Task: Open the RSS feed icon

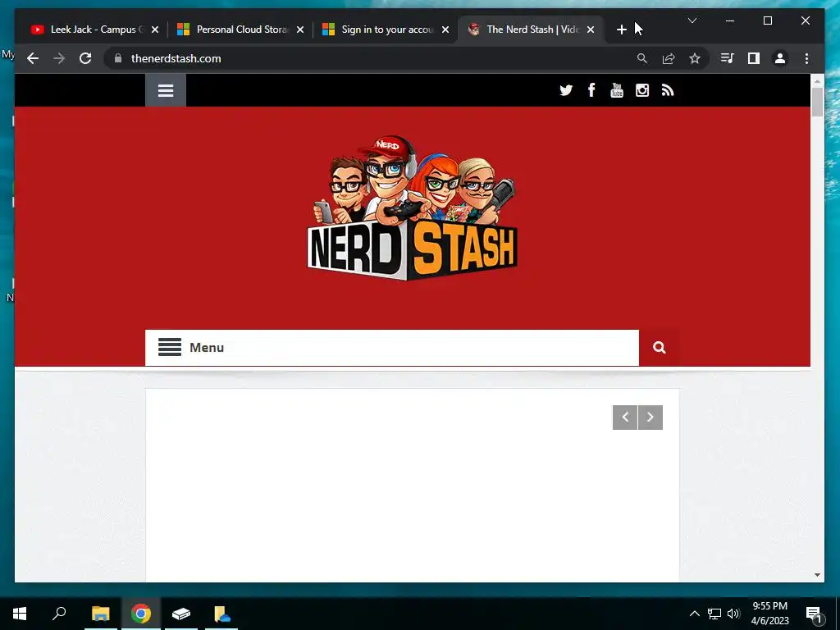Action: 667,90
